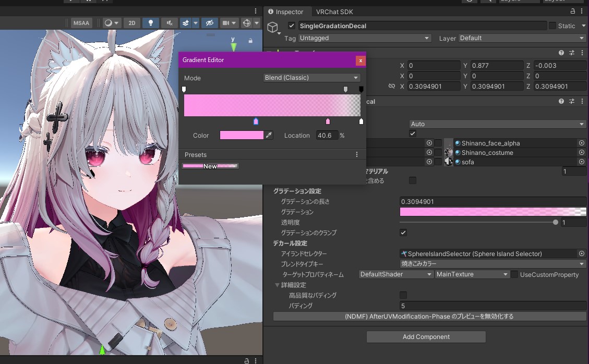Click the Add Component button
The width and height of the screenshot is (589, 364).
[x=426, y=336]
